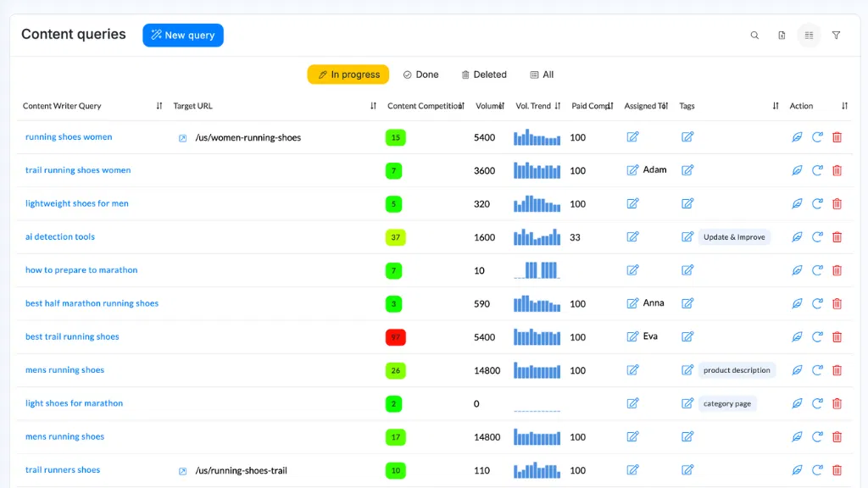Switch to the Done tab

point(420,75)
